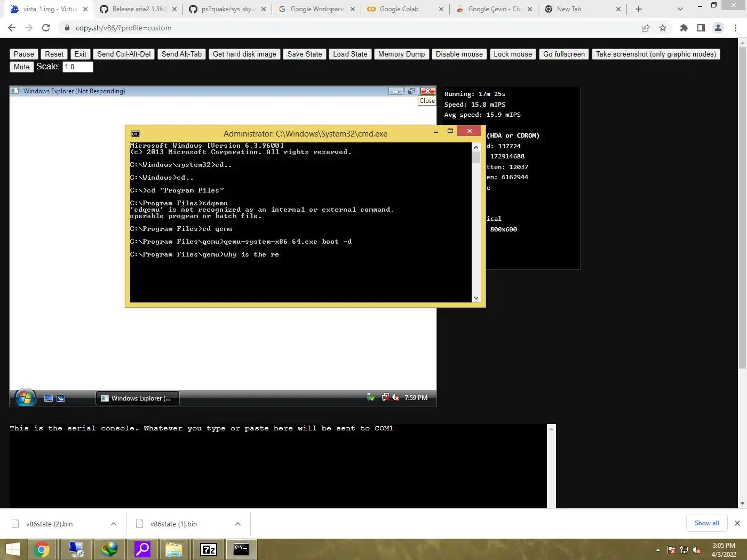
Task: Click Get hard disk image button
Action: coord(244,54)
